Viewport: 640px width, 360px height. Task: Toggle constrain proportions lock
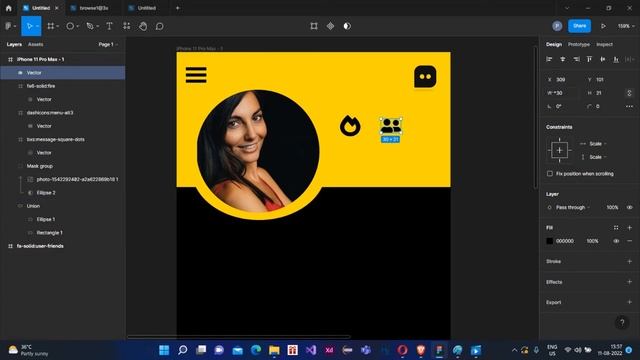[629, 93]
